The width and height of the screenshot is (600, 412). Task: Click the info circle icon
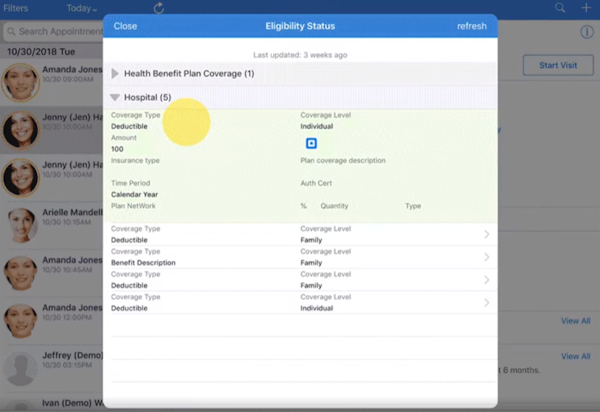coord(587,32)
